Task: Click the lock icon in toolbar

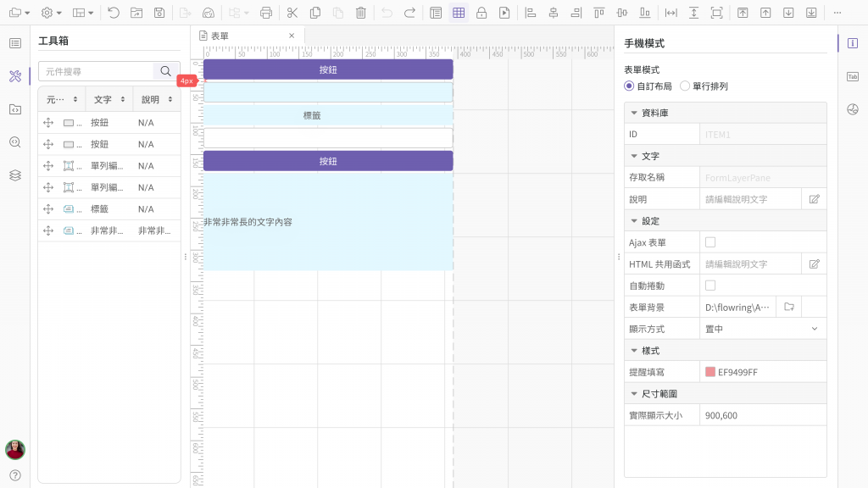Action: pyautogui.click(x=481, y=13)
